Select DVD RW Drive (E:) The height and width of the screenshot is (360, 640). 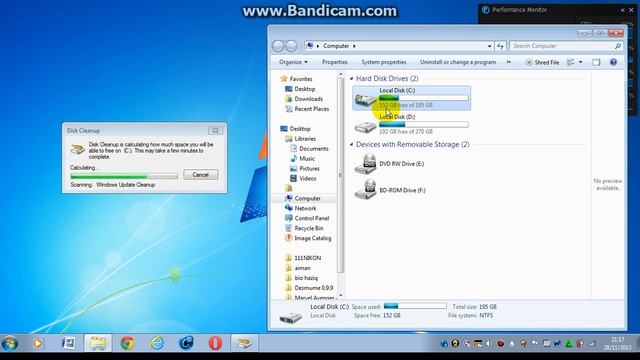click(389, 164)
